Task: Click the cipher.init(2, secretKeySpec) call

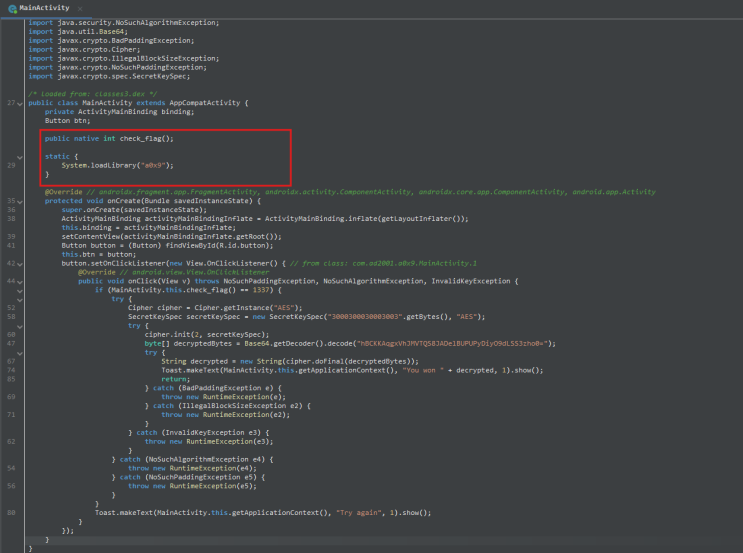Action: 207,334
